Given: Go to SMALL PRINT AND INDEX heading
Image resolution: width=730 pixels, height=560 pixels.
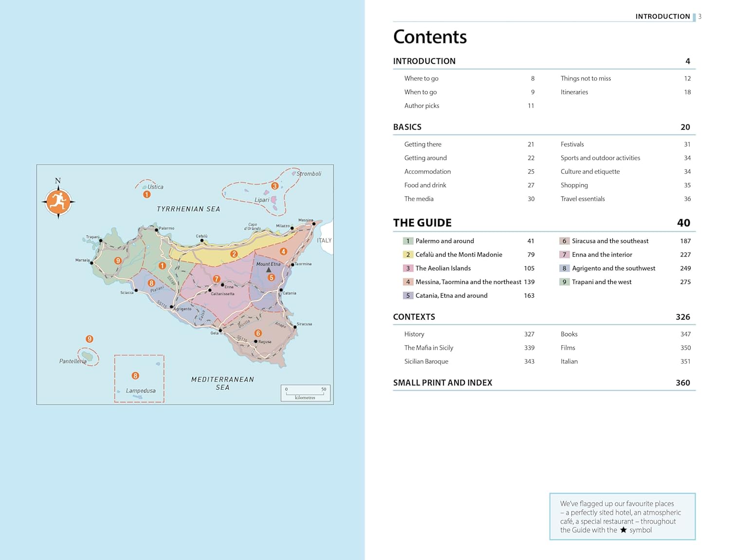Looking at the screenshot, I should [x=442, y=383].
